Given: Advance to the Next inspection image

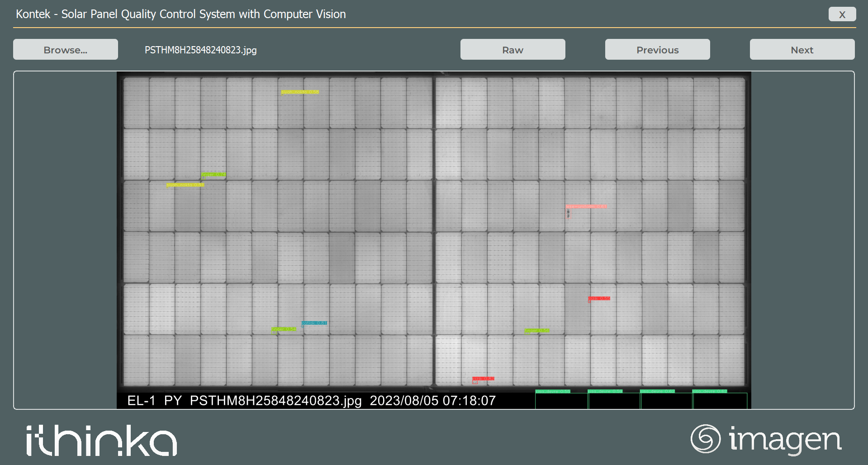Looking at the screenshot, I should tap(802, 49).
